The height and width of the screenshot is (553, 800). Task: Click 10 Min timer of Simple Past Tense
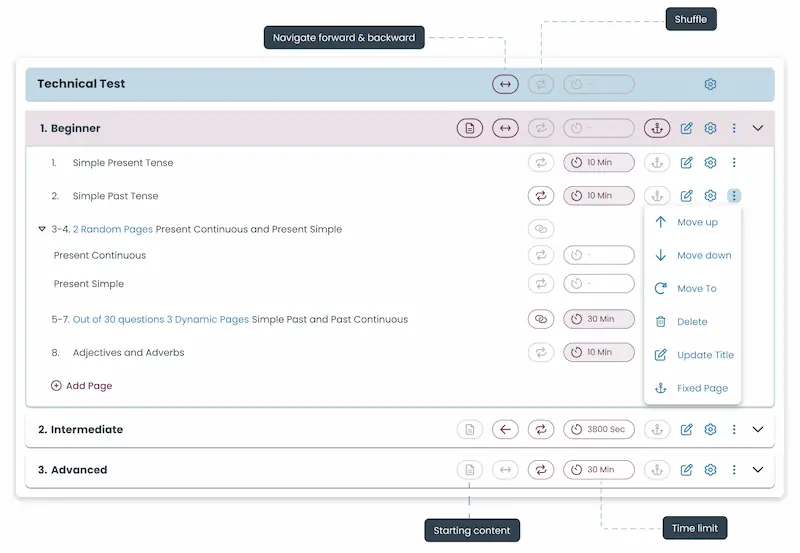coord(599,195)
